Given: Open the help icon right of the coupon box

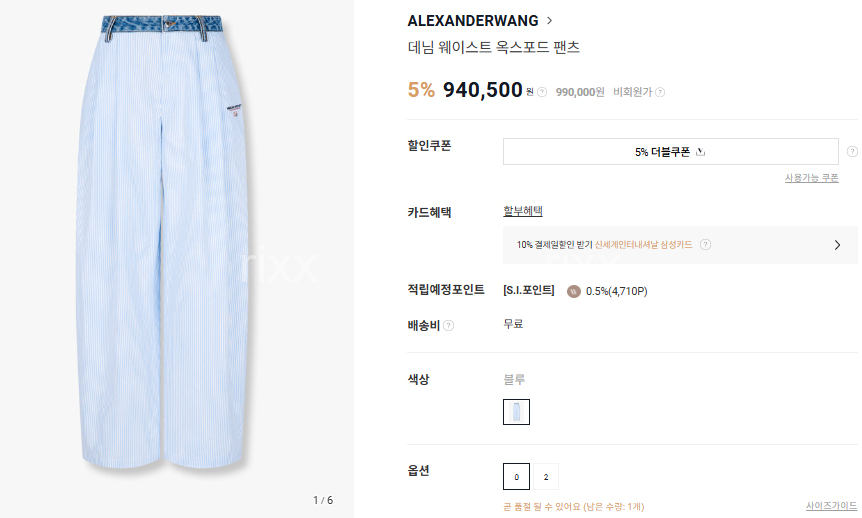Looking at the screenshot, I should [852, 151].
